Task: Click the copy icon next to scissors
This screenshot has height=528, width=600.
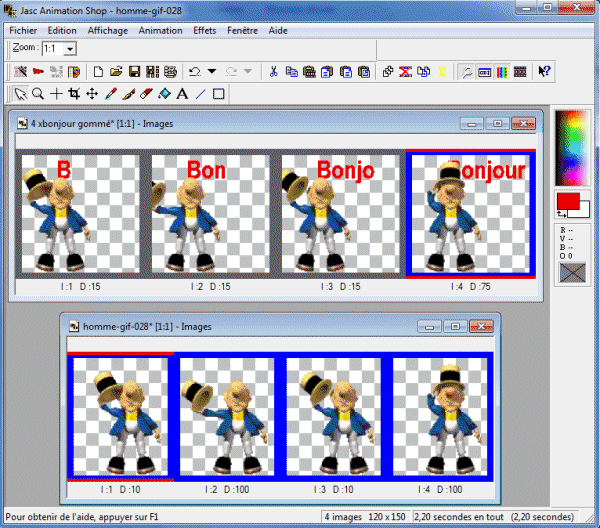Action: [292, 72]
